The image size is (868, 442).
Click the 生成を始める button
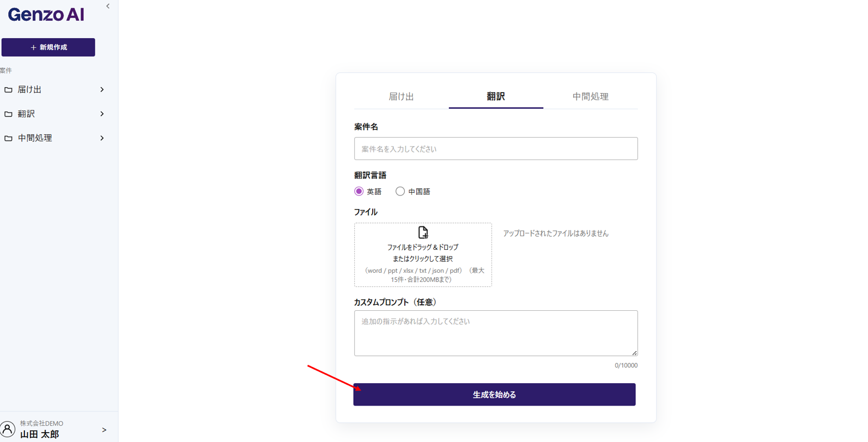(x=494, y=395)
